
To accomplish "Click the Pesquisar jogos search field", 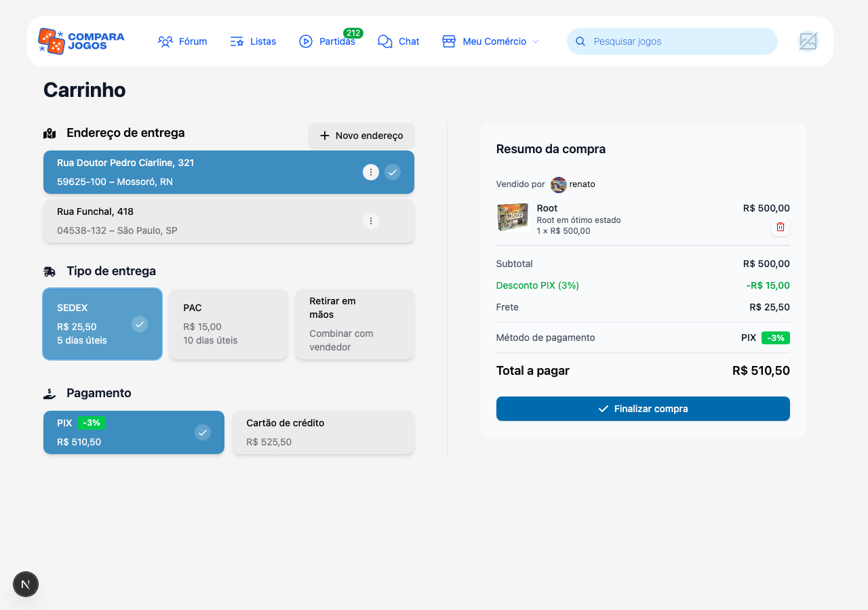I will [678, 41].
